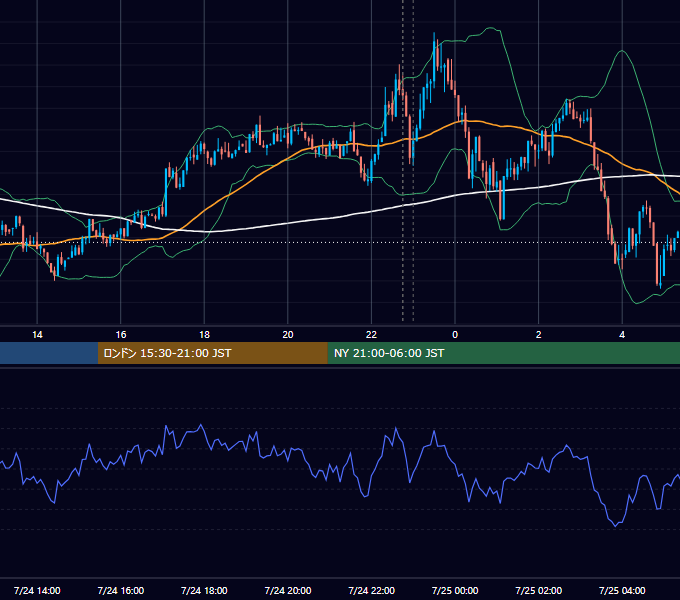The height and width of the screenshot is (600, 680).
Task: Click the 7/24 20:00 label on oscillator axis
Action: 288,590
